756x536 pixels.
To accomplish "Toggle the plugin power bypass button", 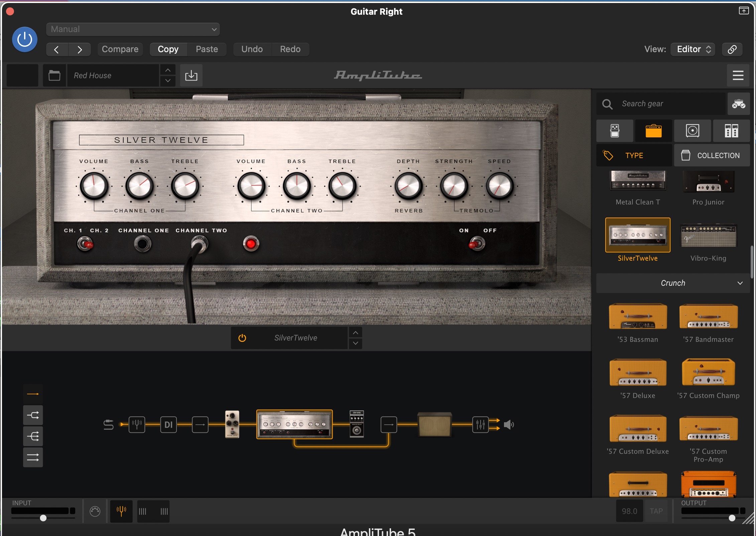I will pos(24,39).
